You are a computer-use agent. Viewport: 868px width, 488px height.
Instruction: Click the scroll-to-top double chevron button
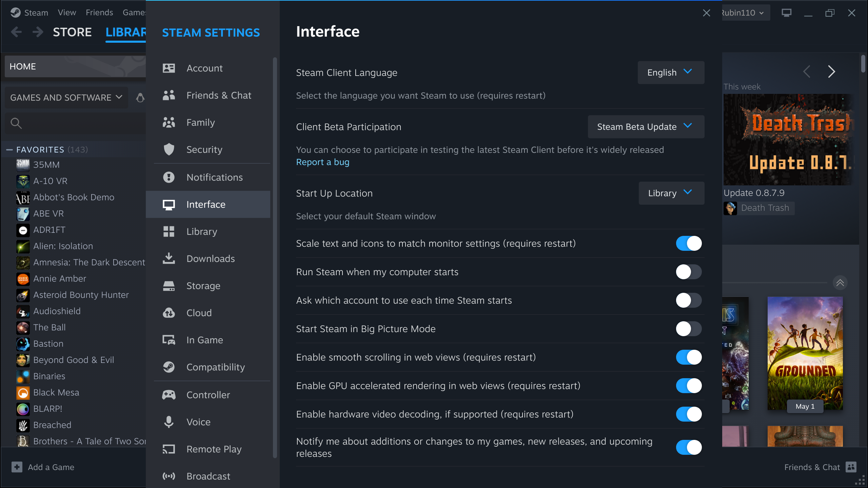click(x=840, y=283)
